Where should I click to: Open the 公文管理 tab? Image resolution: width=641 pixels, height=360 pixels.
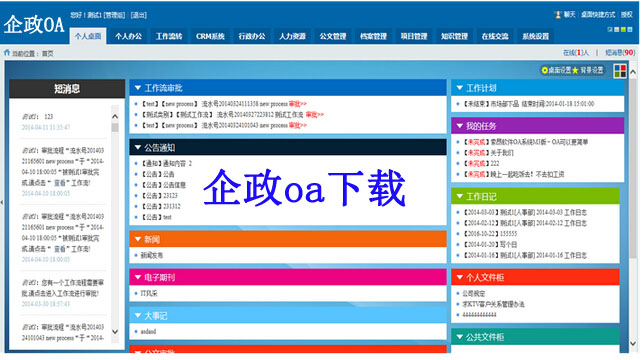(333, 36)
